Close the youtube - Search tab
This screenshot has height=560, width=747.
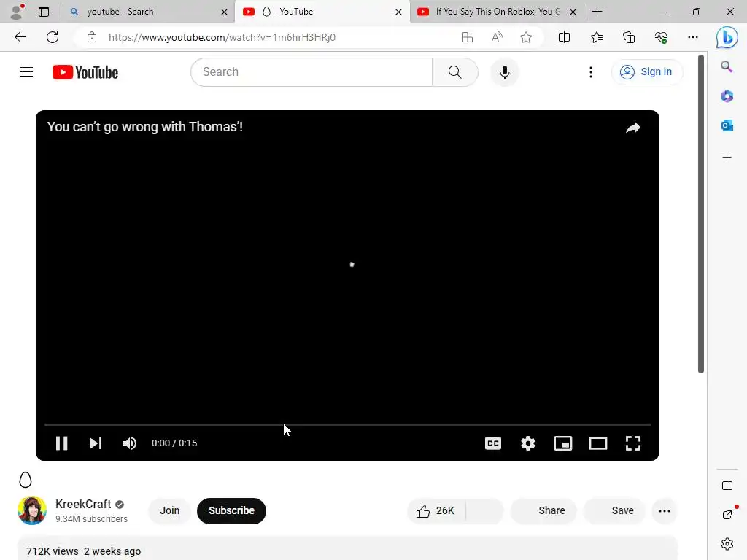pyautogui.click(x=224, y=12)
